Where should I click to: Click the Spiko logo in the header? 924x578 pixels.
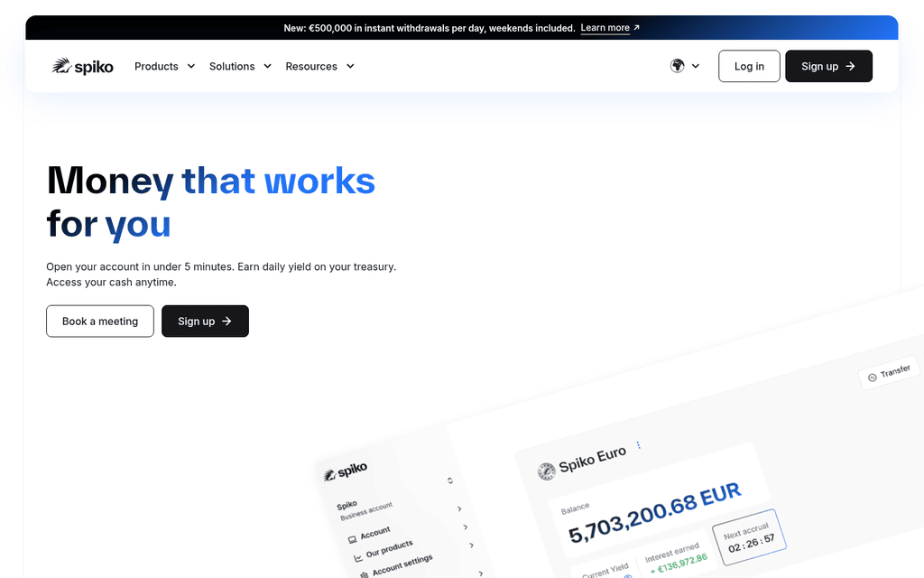[82, 66]
